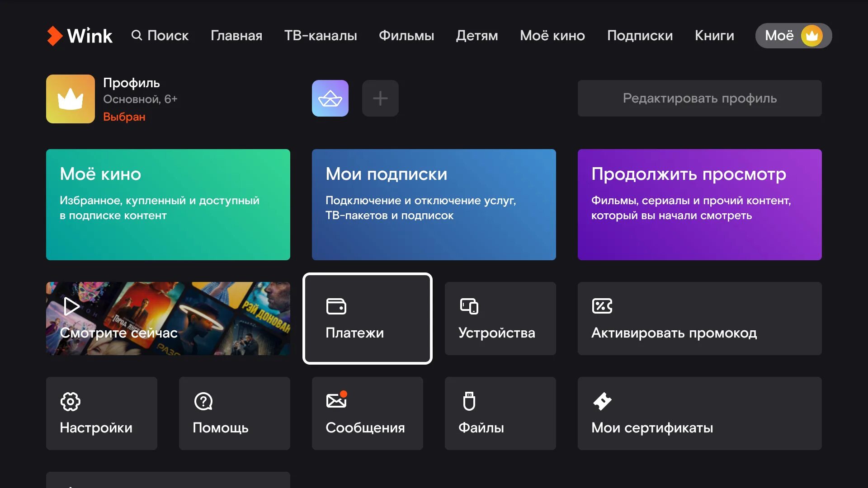Open Устройства devices tile

[500, 319]
